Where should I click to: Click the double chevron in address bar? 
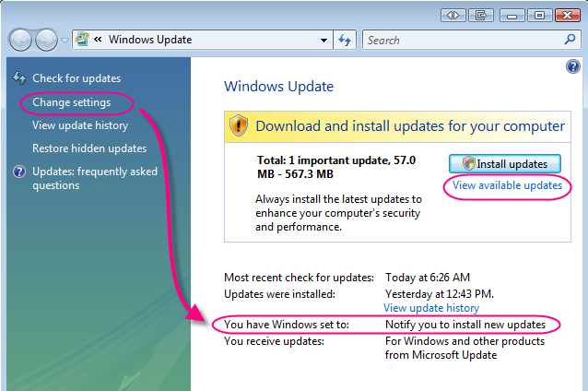tap(98, 41)
